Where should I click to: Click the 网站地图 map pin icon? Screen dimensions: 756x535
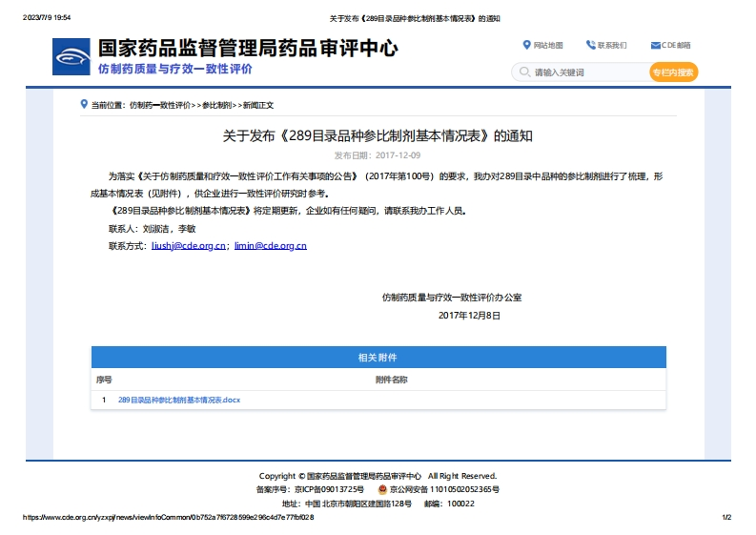tap(526, 45)
